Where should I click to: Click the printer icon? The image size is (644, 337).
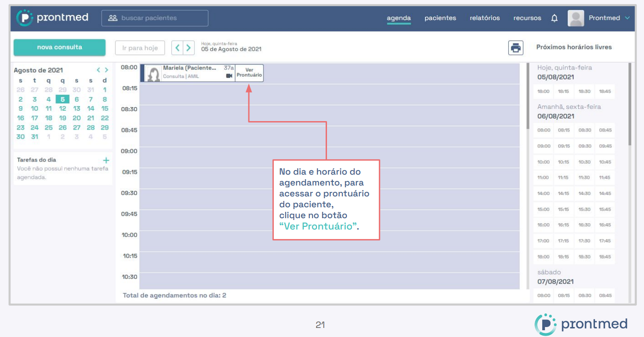pyautogui.click(x=515, y=48)
